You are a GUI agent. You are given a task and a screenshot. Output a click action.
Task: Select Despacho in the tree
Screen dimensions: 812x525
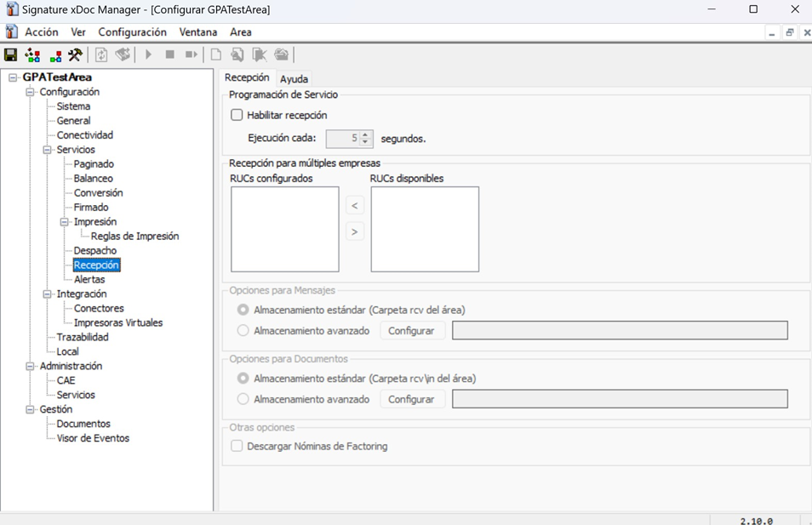tap(95, 251)
